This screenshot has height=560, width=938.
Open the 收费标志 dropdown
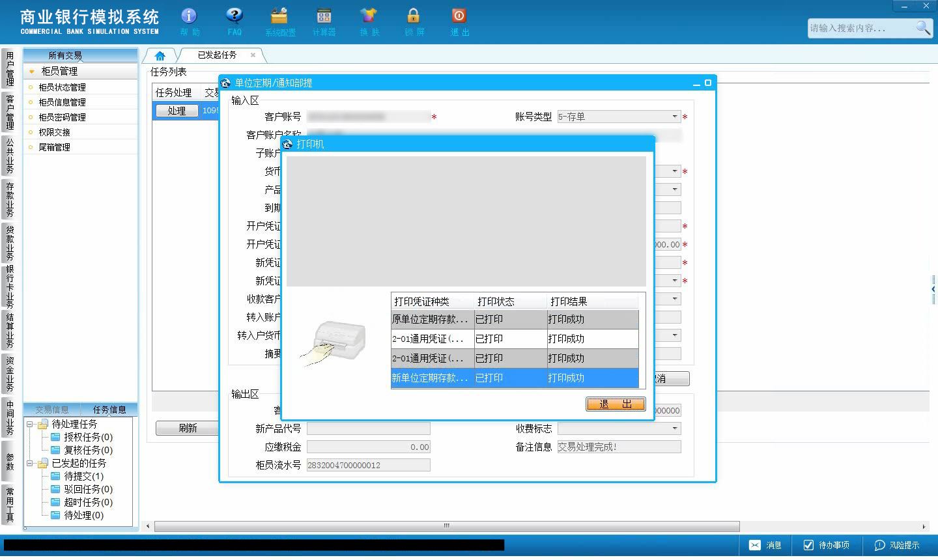675,428
